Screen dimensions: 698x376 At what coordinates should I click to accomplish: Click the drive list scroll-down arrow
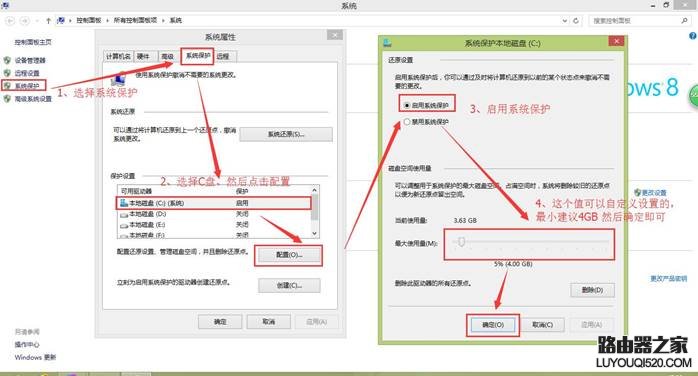[315, 233]
